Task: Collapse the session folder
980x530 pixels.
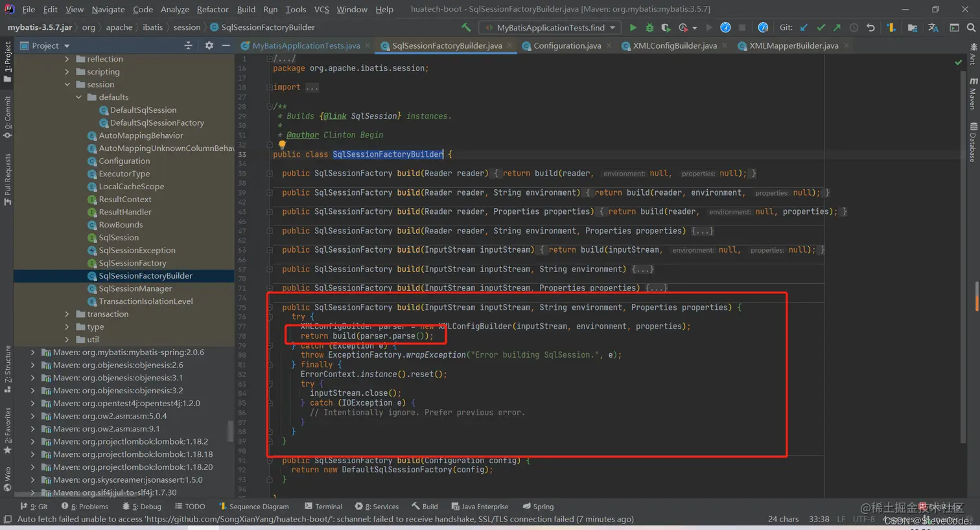Action: (x=67, y=84)
